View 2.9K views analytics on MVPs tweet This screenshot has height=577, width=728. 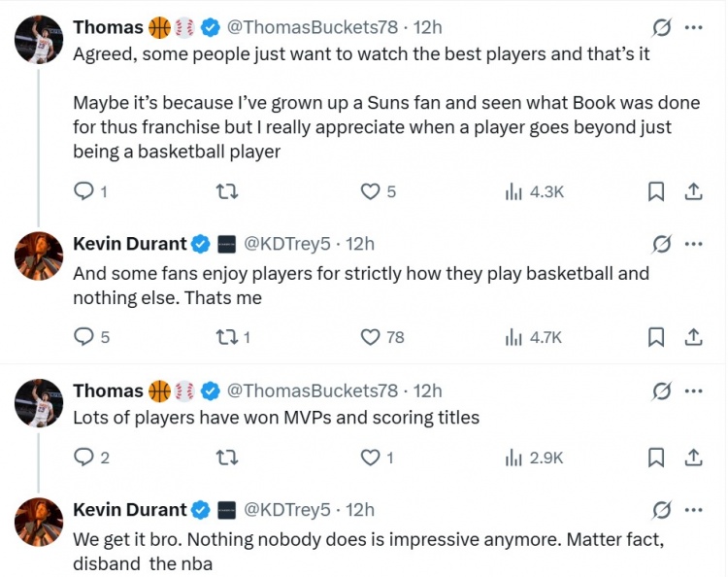pyautogui.click(x=535, y=457)
